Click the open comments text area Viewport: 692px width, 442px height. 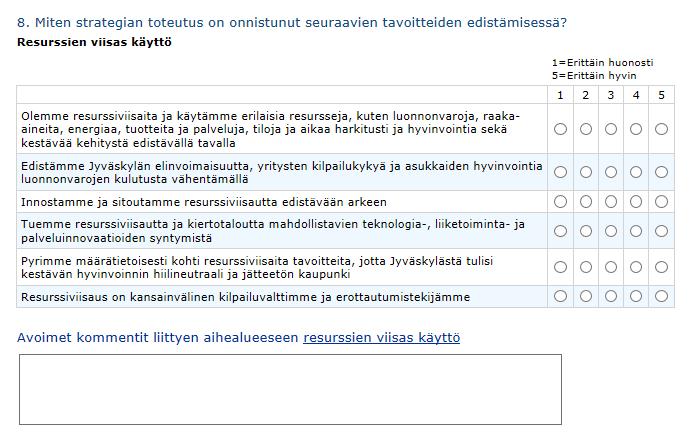coord(290,390)
